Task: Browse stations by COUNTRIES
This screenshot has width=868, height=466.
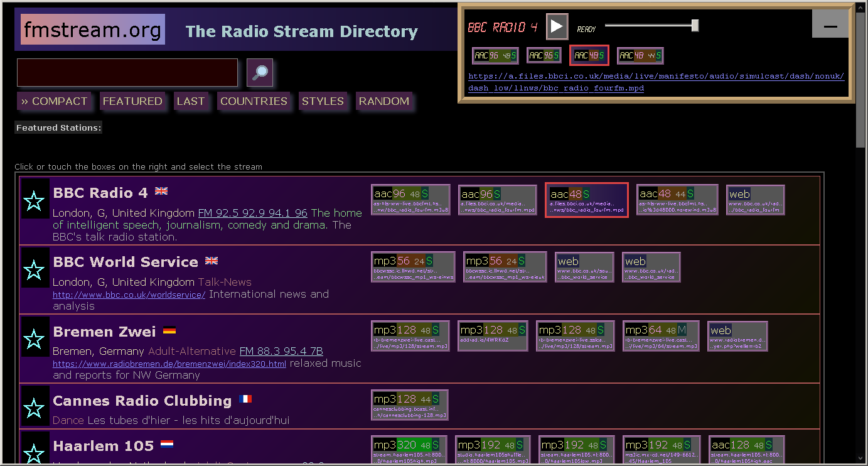Action: click(x=254, y=101)
